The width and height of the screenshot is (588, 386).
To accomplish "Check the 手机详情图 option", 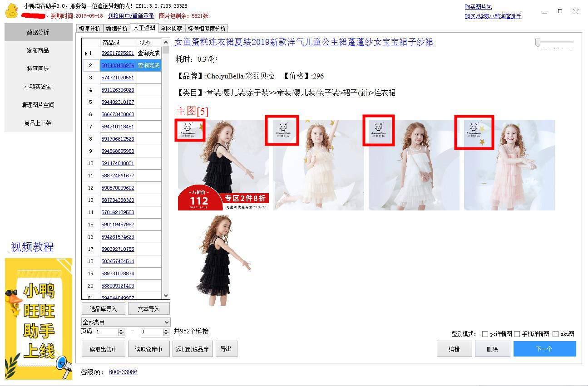I will [518, 334].
